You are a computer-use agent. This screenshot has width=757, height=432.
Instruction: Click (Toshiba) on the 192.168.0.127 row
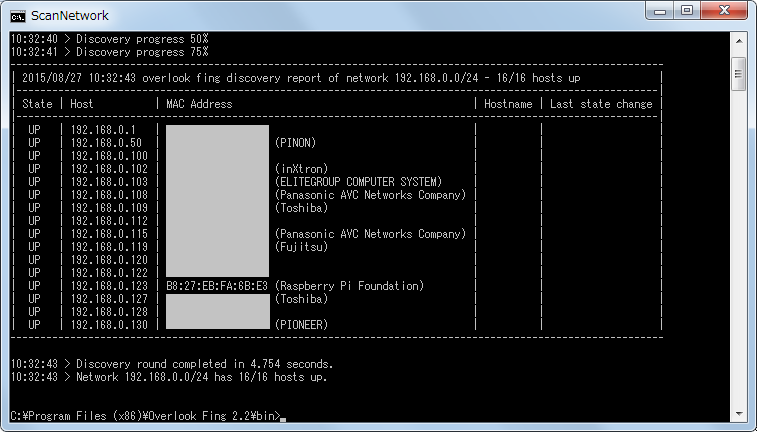tap(301, 299)
